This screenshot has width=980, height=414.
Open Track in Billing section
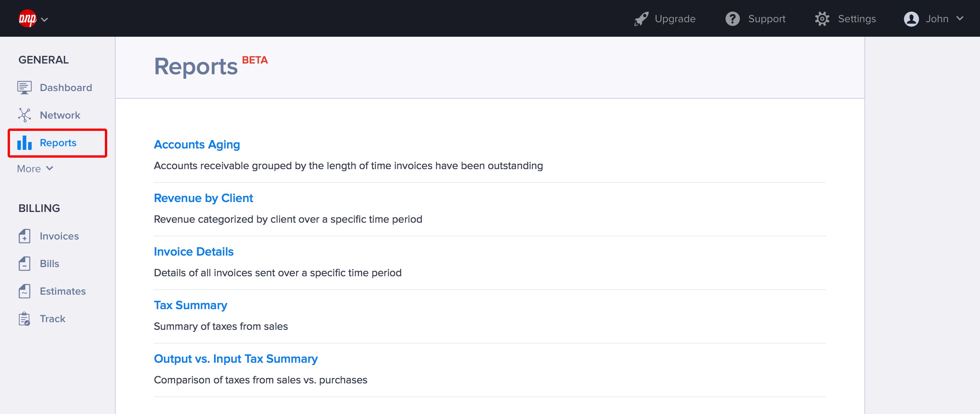pos(52,319)
